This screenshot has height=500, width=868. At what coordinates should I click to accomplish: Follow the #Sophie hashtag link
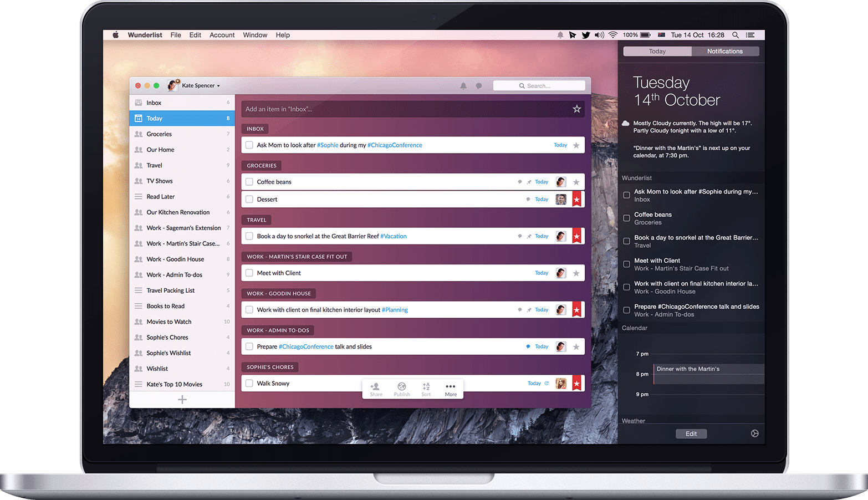pos(328,145)
